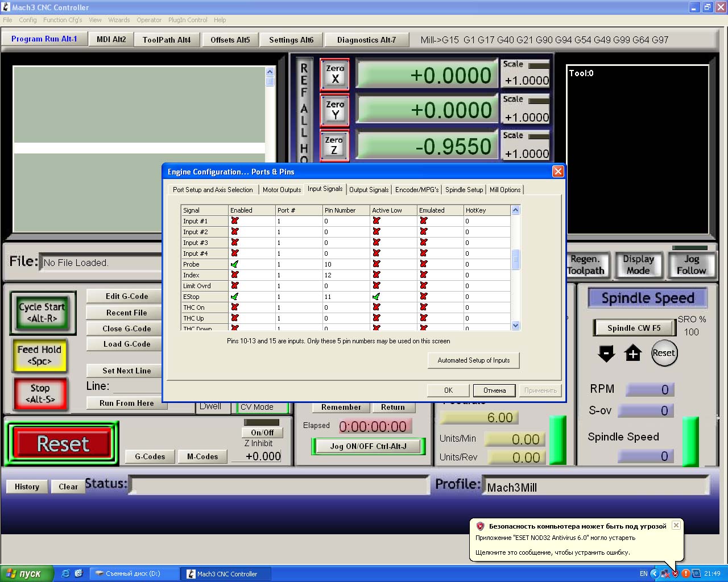Click the Отмена cancel button
Image resolution: width=728 pixels, height=582 pixels.
click(x=494, y=390)
